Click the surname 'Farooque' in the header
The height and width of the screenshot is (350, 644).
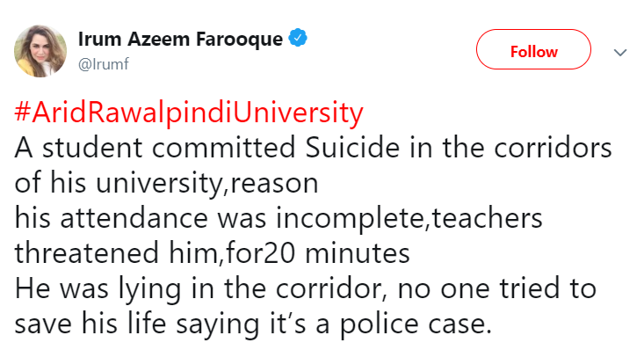pos(240,40)
